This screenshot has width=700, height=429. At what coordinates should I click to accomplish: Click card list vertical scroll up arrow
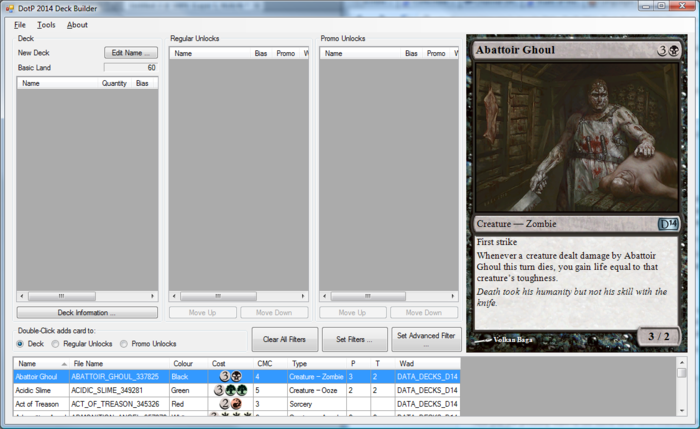click(681, 362)
